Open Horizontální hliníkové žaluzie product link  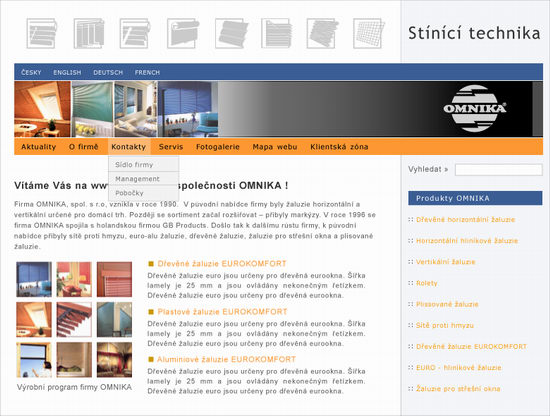coord(467,241)
